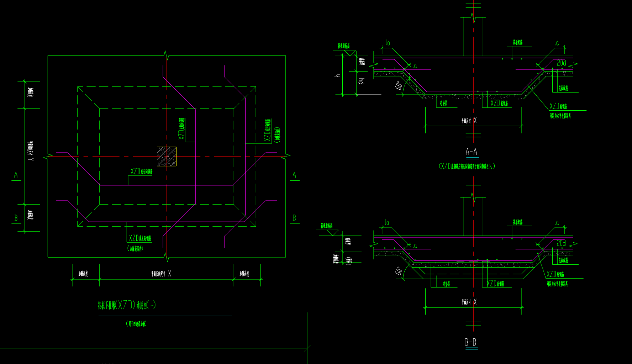
Task: Select the '间距为水平投影距离' note in section B-B
Action: pyautogui.click(x=557, y=284)
